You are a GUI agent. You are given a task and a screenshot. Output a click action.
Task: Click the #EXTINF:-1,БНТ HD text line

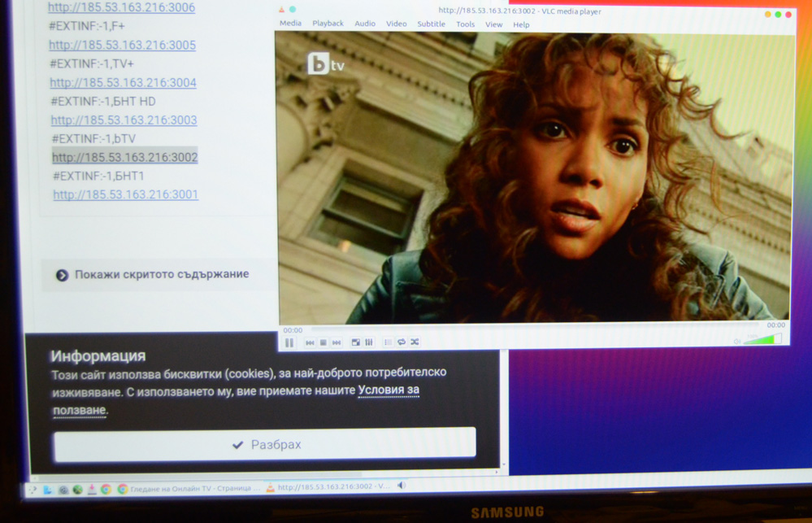point(103,102)
